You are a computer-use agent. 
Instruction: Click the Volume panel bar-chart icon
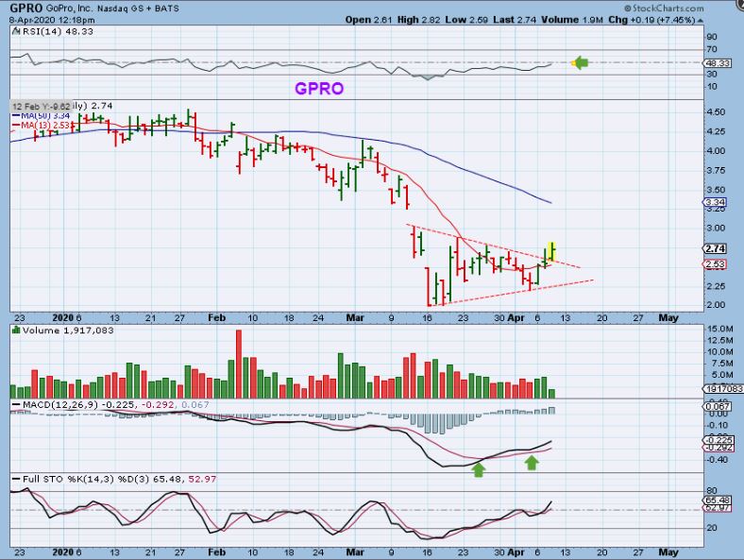tap(16, 330)
